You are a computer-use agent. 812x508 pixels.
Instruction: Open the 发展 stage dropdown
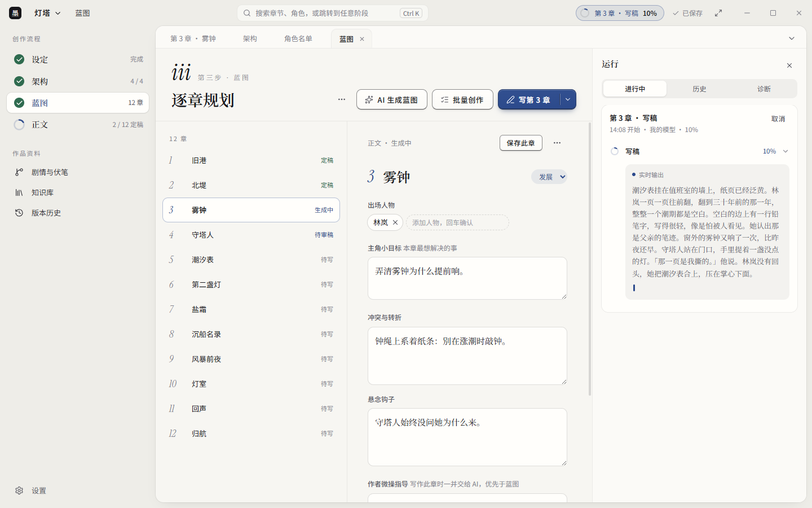(x=549, y=177)
